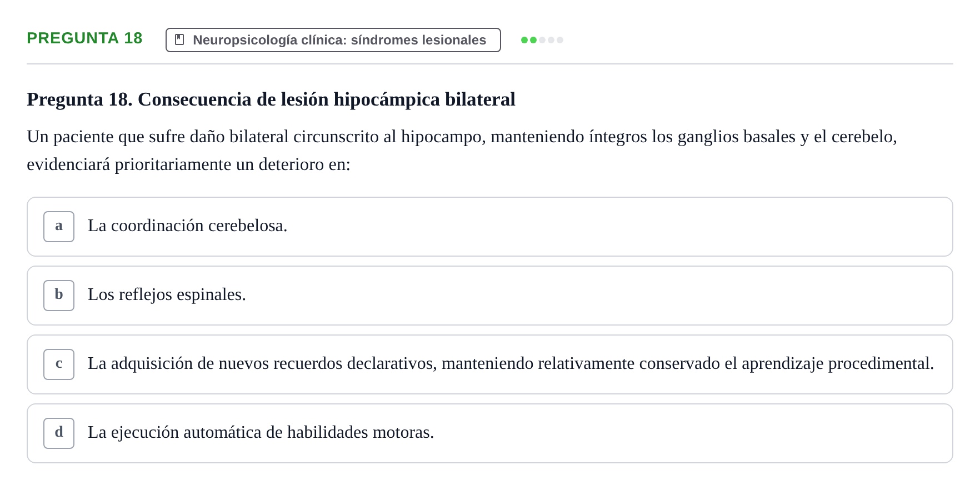Open the Neuropsicología clínica topic tag
The image size is (980, 490).
coord(333,40)
